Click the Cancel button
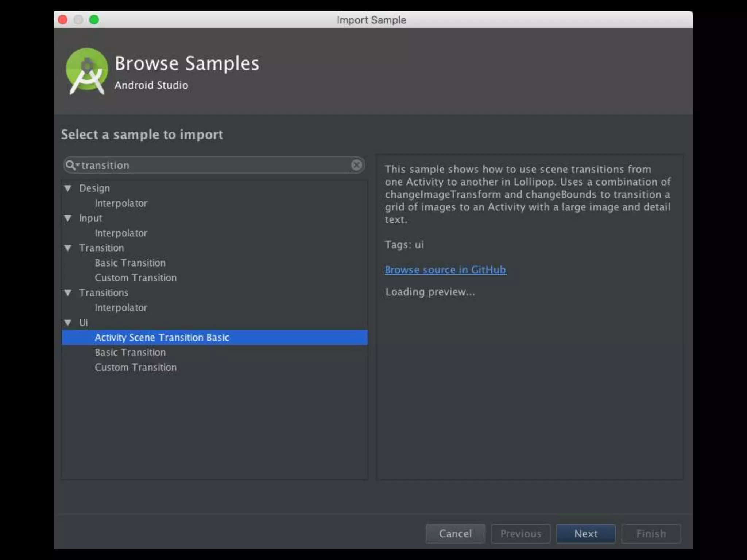Viewport: 747px width, 560px height. click(455, 534)
